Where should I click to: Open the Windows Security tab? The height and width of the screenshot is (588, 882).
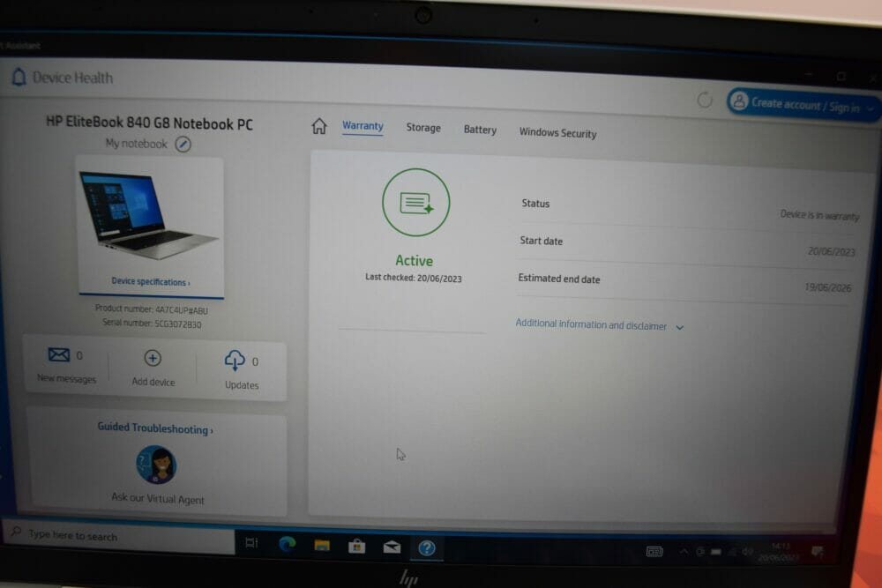pos(558,132)
